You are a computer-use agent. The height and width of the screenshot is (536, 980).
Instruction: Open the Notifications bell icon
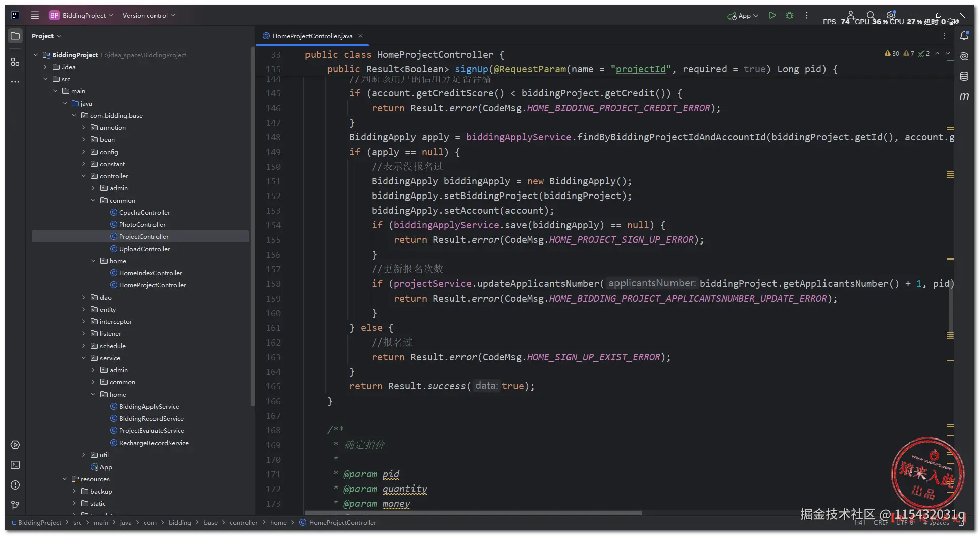click(964, 36)
